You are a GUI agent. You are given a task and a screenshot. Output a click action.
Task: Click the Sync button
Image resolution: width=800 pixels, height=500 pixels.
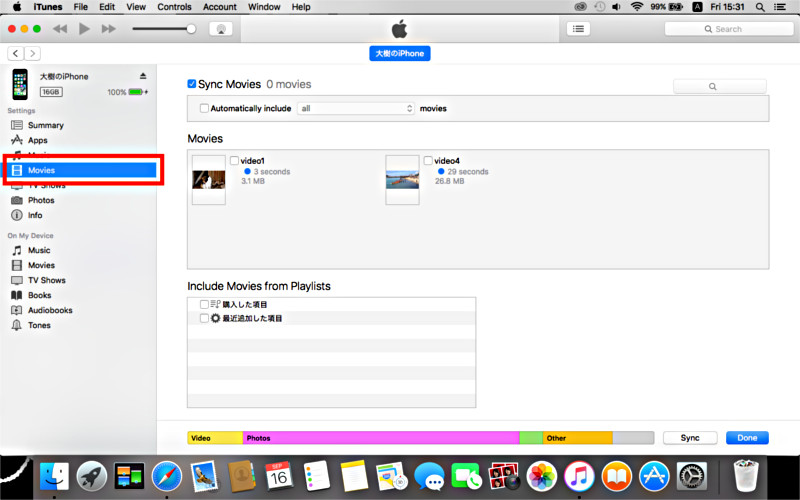690,438
